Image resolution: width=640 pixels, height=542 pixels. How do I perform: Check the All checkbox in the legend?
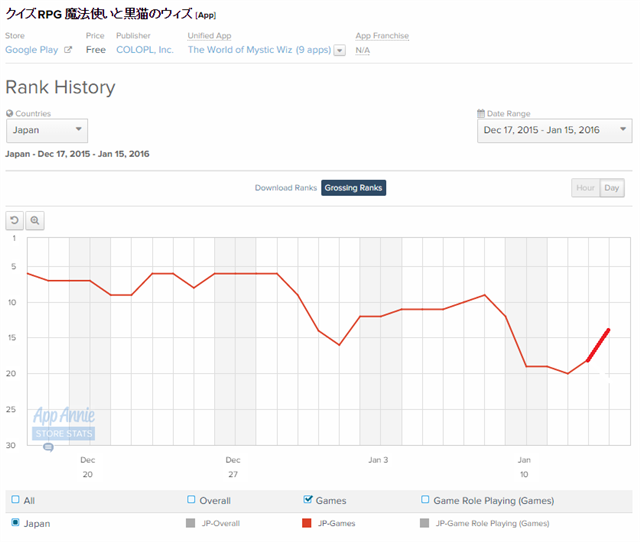coord(15,500)
